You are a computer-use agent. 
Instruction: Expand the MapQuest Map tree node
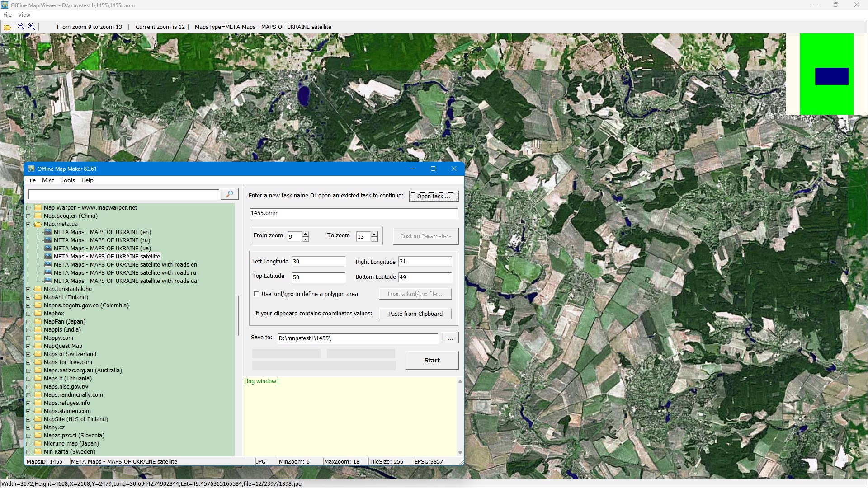[x=28, y=346]
